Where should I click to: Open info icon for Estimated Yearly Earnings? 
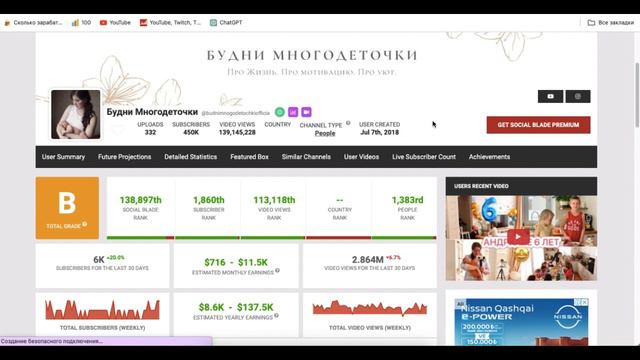point(276,316)
